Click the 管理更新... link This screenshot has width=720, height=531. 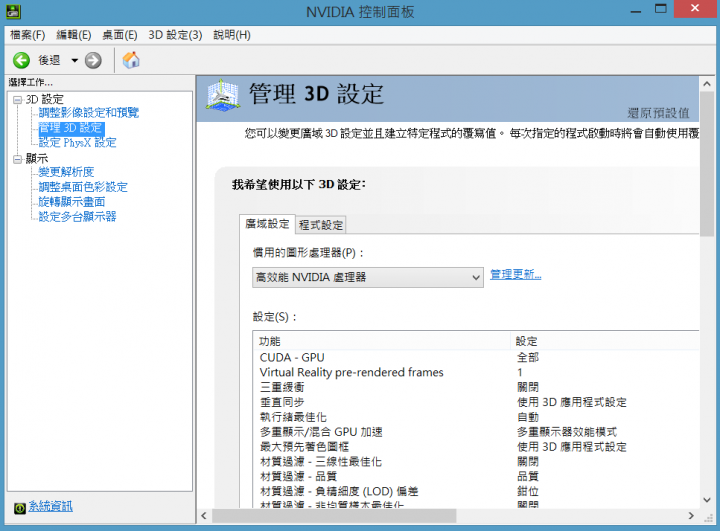pos(516,275)
